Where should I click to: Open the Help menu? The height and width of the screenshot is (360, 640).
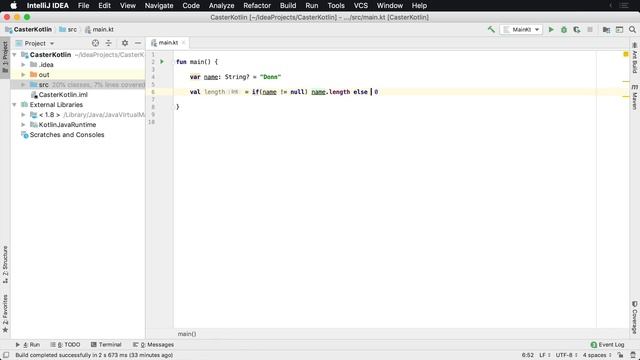click(x=419, y=6)
